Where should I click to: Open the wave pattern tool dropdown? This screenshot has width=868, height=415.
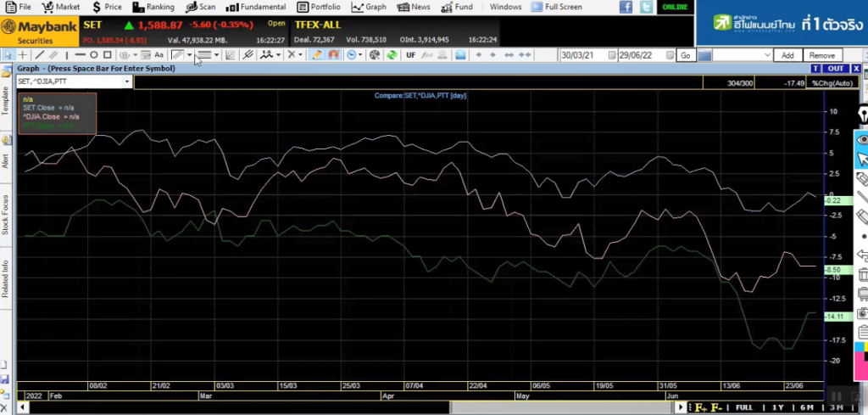click(278, 55)
